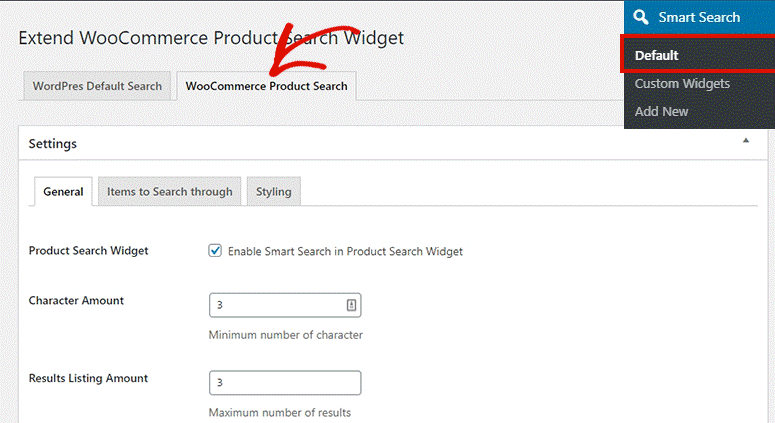The width and height of the screenshot is (775, 423).
Task: Click the Character Amount field label
Action: coord(76,301)
